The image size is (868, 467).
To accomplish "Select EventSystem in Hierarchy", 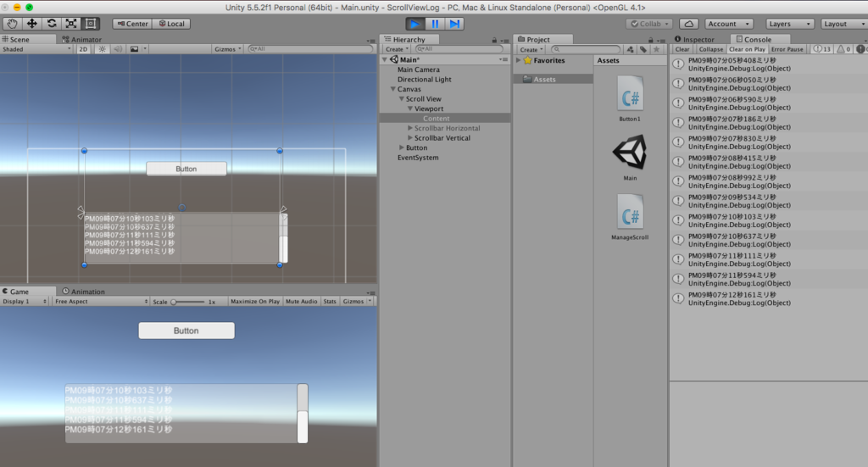I will pos(418,158).
